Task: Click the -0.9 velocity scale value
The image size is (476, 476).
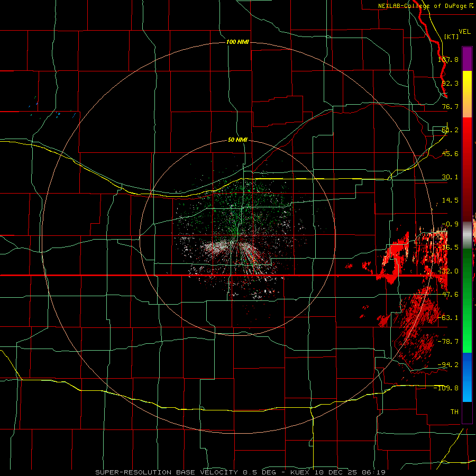Action: click(x=450, y=224)
